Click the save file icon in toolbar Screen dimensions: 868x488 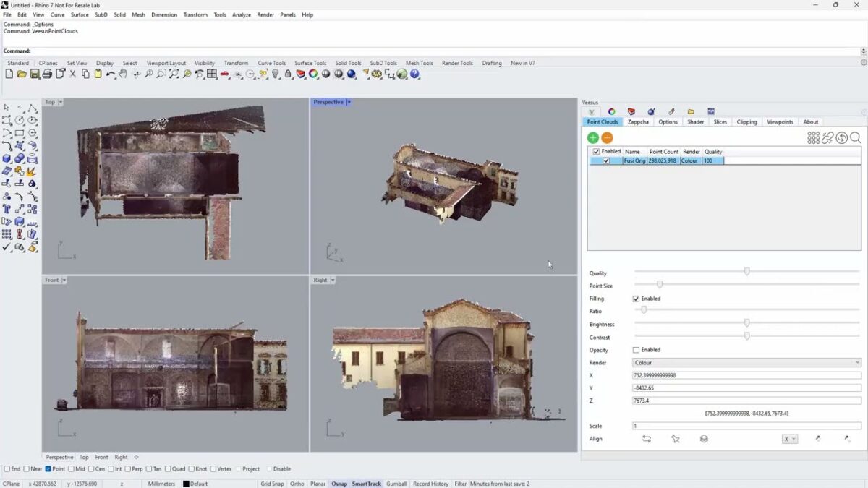pos(35,74)
